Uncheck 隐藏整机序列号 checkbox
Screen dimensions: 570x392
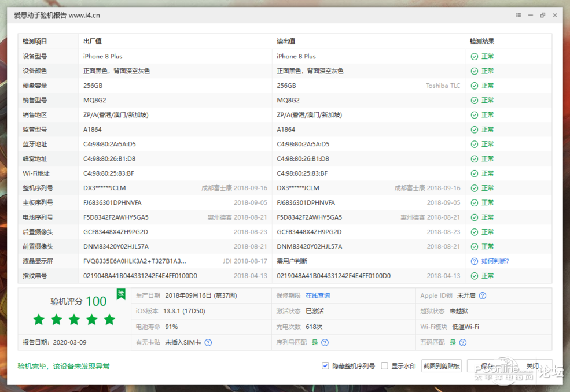click(325, 366)
